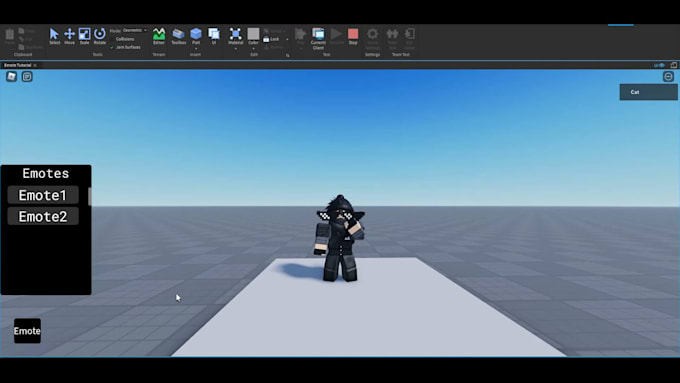This screenshot has width=680, height=383.
Task: Click the Emote toggle button
Action: pyautogui.click(x=27, y=331)
